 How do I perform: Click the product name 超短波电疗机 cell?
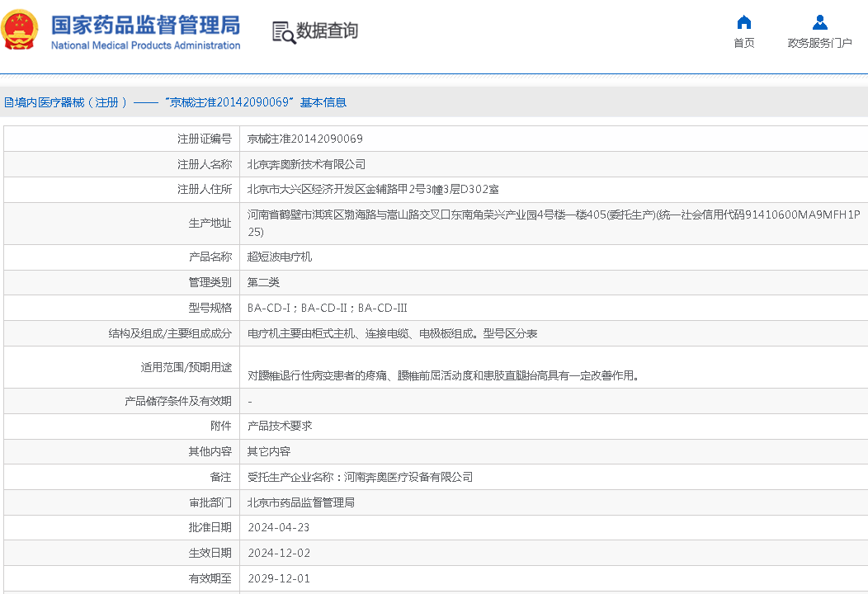pos(280,257)
